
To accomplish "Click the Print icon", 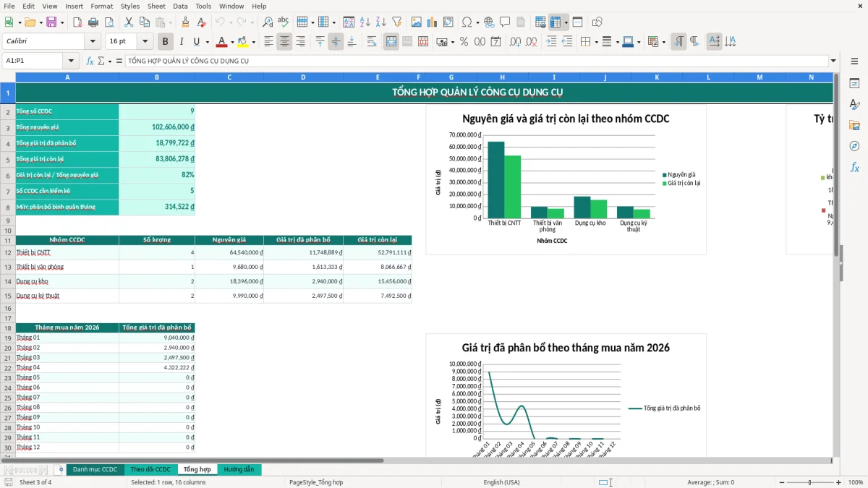I will [93, 22].
